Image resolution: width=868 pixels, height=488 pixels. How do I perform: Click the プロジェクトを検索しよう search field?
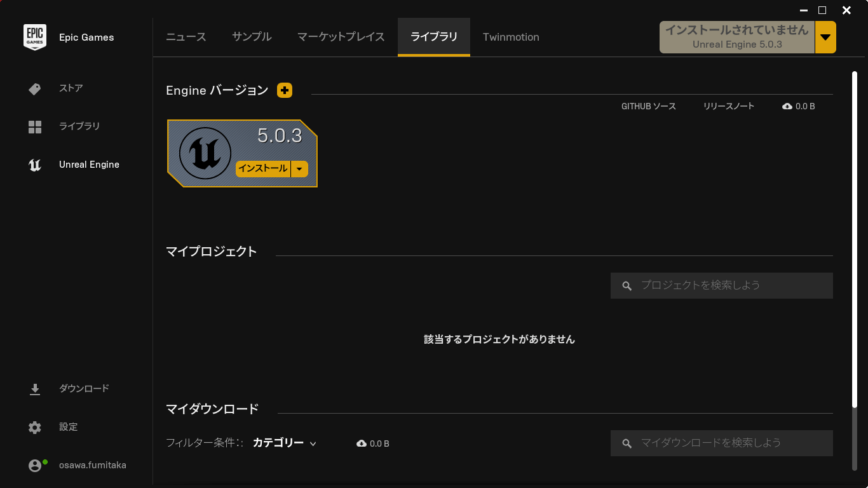722,286
